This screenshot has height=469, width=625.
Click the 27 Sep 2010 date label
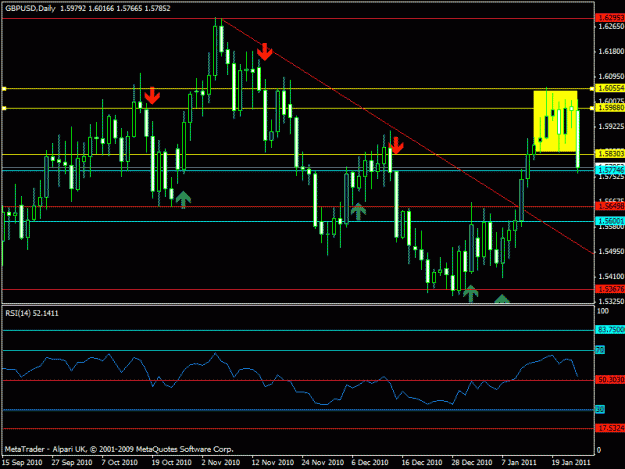(x=72, y=463)
